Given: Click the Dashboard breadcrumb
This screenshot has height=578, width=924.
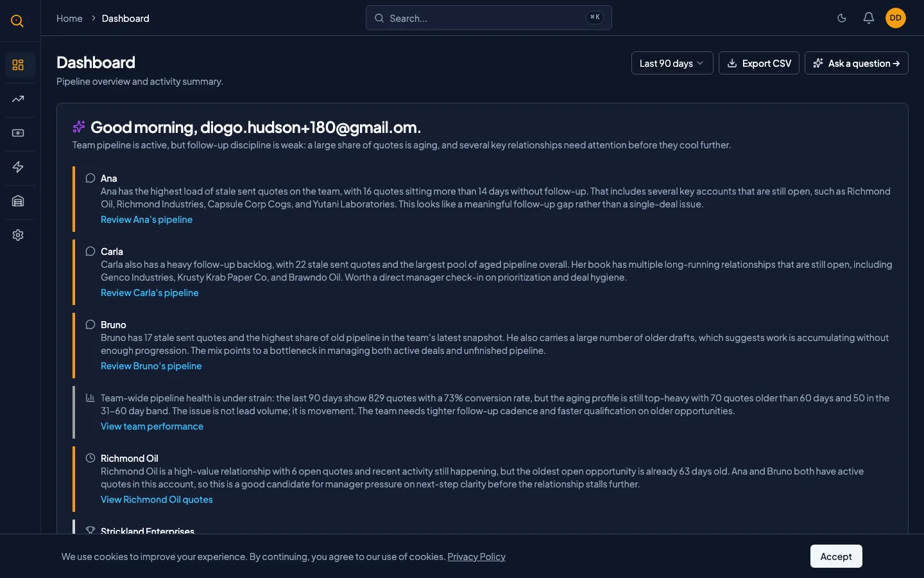Looking at the screenshot, I should (x=126, y=19).
